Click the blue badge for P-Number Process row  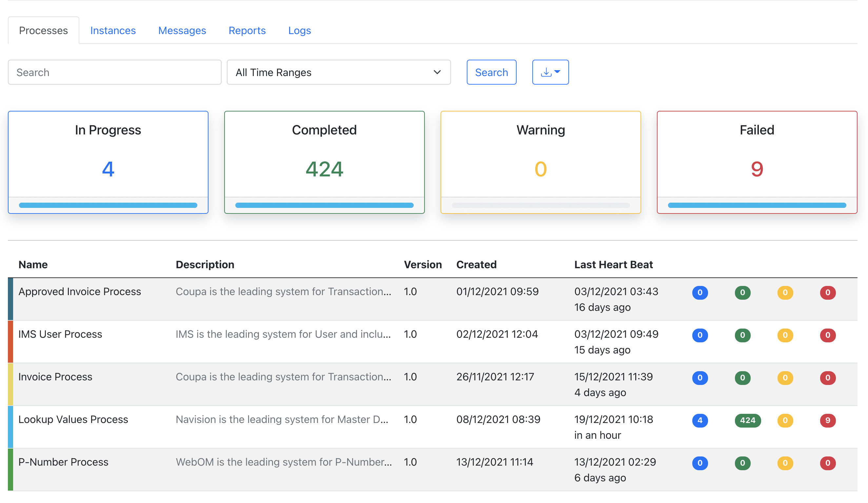700,463
